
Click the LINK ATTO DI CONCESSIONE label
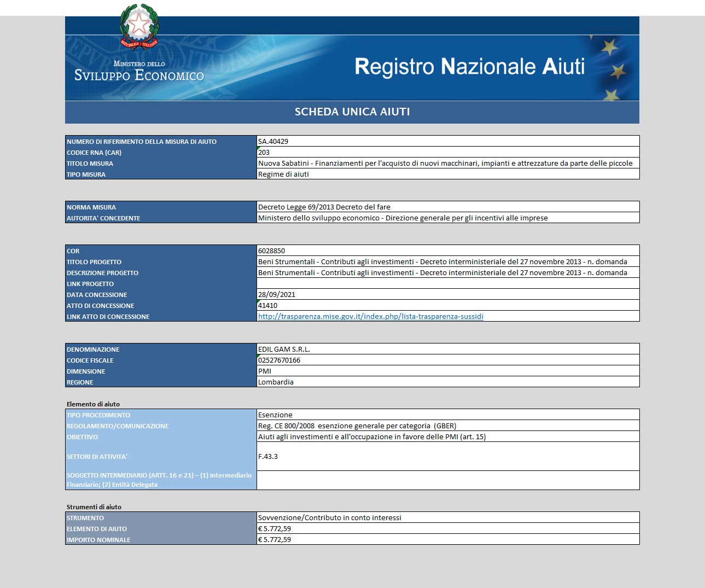click(108, 317)
